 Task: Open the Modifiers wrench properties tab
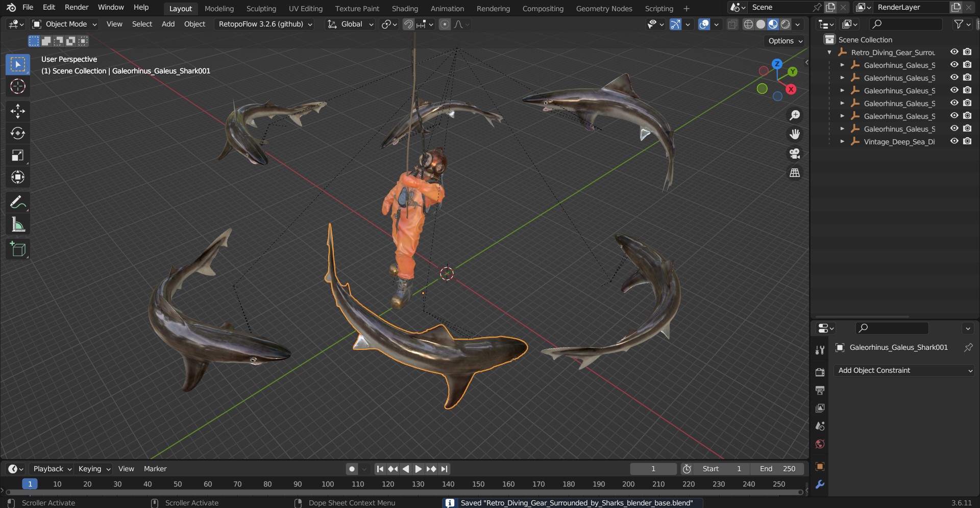click(820, 485)
